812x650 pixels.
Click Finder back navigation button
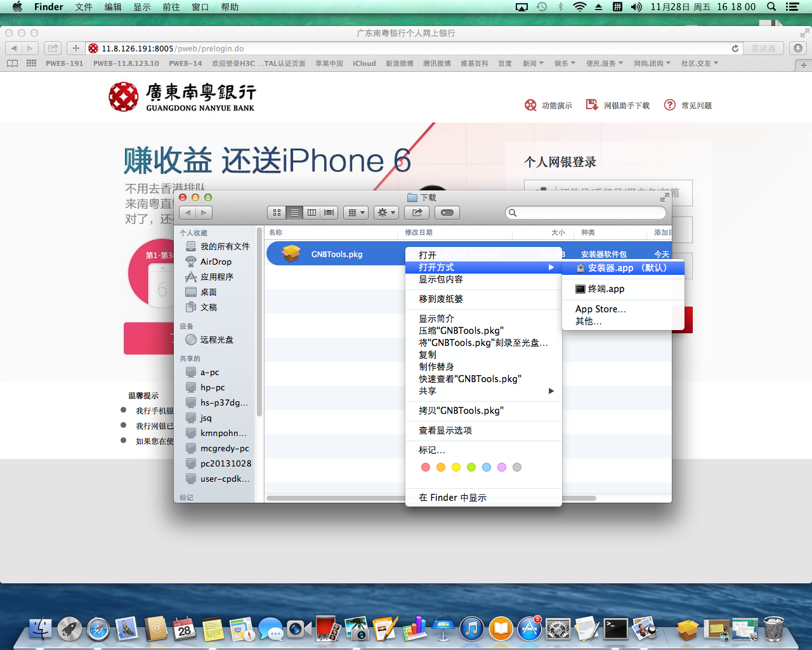point(188,213)
